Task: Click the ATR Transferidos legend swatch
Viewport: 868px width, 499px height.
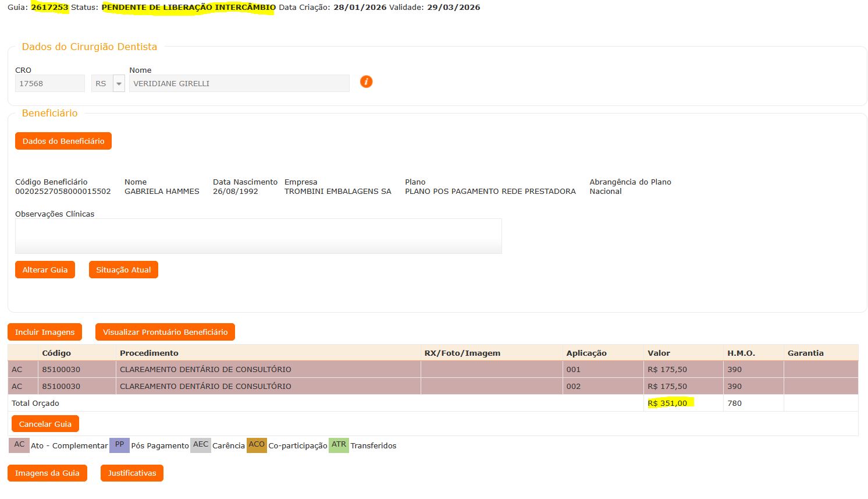Action: click(339, 445)
